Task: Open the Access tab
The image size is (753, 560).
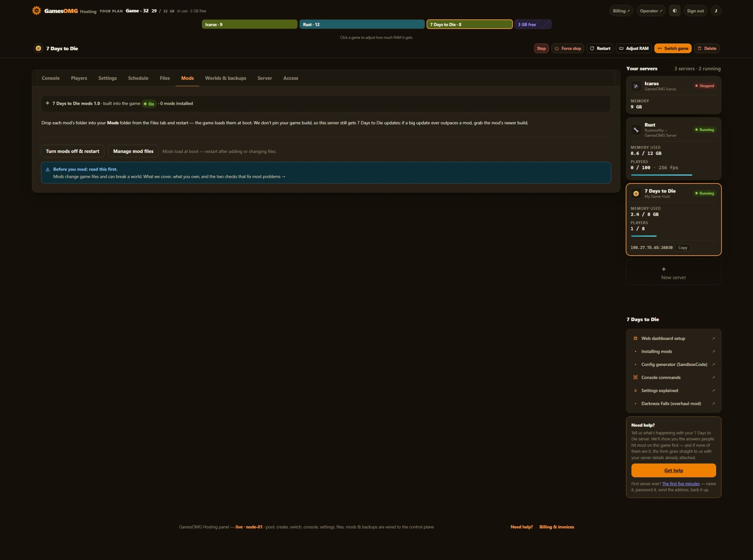Action: point(290,78)
